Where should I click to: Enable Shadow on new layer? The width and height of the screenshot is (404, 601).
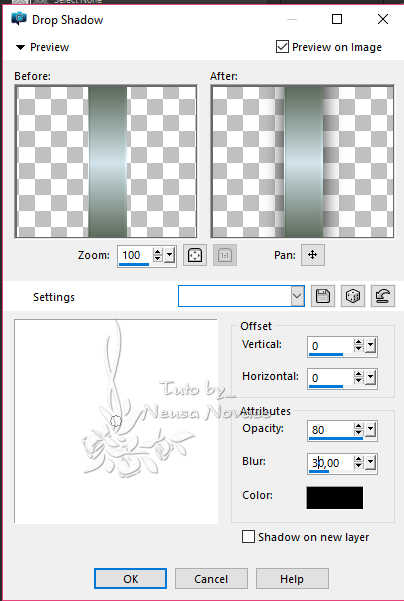pos(248,537)
